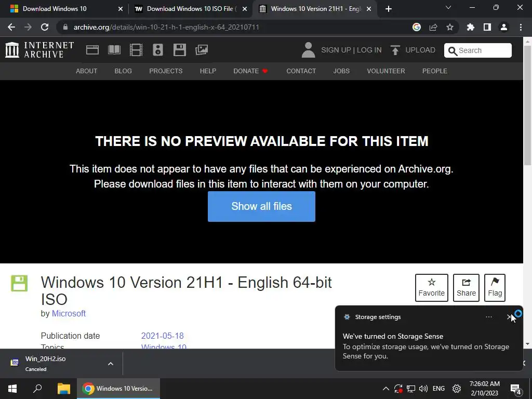The image size is (532, 399).
Task: Open a new browser tab
Action: pos(389,9)
